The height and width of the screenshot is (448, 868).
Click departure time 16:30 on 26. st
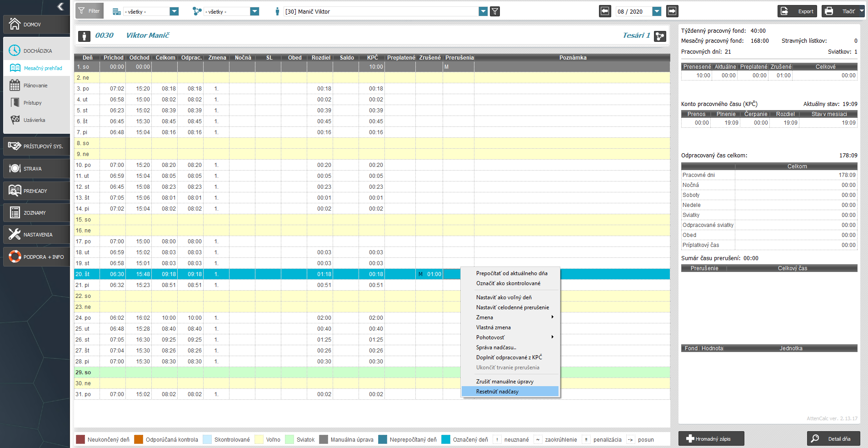coord(143,340)
